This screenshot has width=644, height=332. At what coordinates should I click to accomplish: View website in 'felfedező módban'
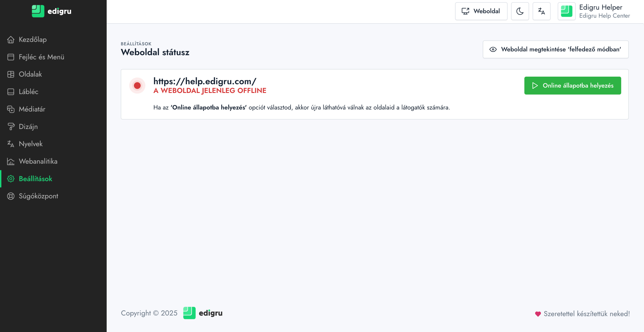coord(555,49)
